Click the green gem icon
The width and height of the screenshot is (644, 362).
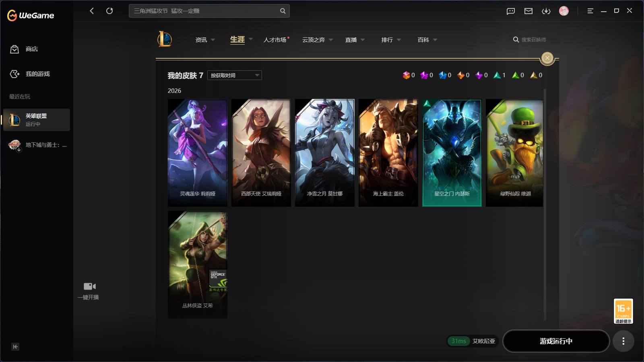pos(515,75)
